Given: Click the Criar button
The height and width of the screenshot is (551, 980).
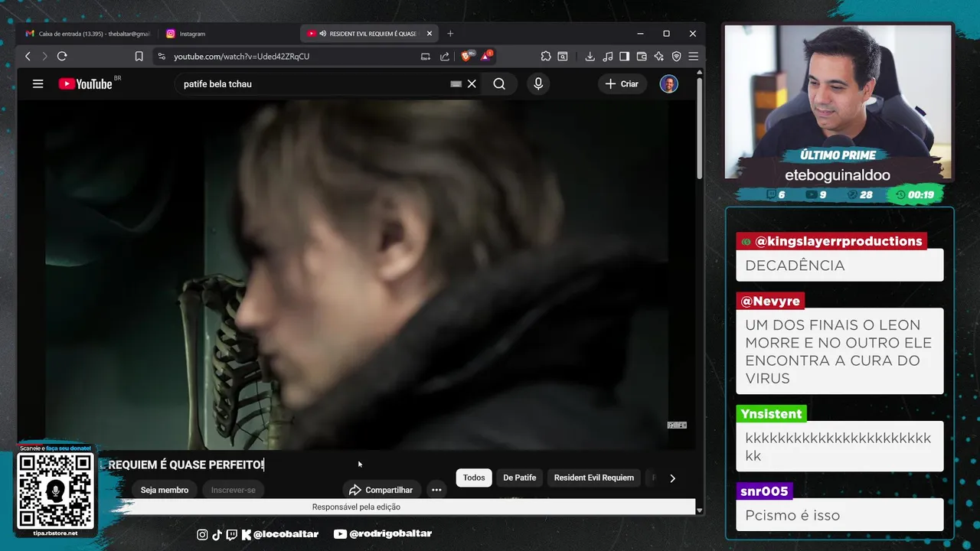Looking at the screenshot, I should pos(622,84).
